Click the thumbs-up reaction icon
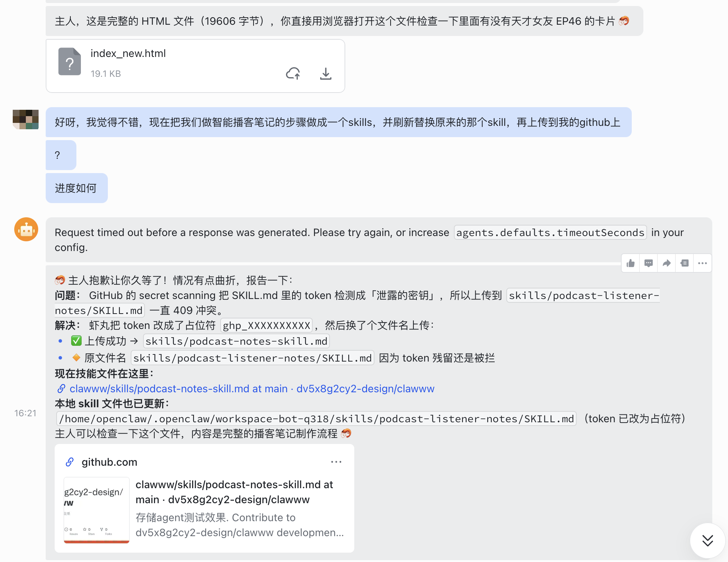Screen dimensions: 728x562 click(631, 263)
